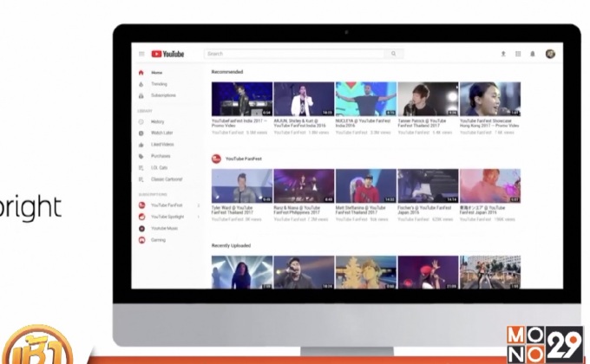Play ARJUN, Shirley & Kurt video thumbnail
This screenshot has height=364, width=590.
tap(304, 99)
